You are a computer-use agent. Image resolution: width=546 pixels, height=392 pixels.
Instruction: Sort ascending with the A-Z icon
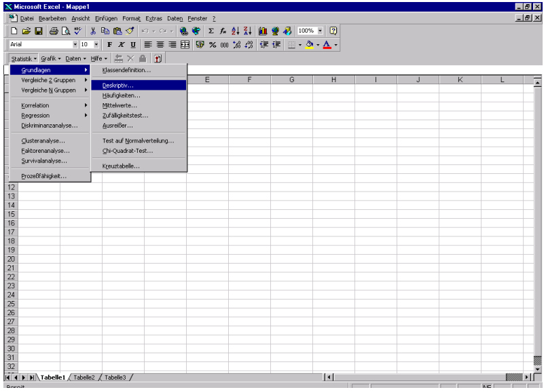click(234, 31)
